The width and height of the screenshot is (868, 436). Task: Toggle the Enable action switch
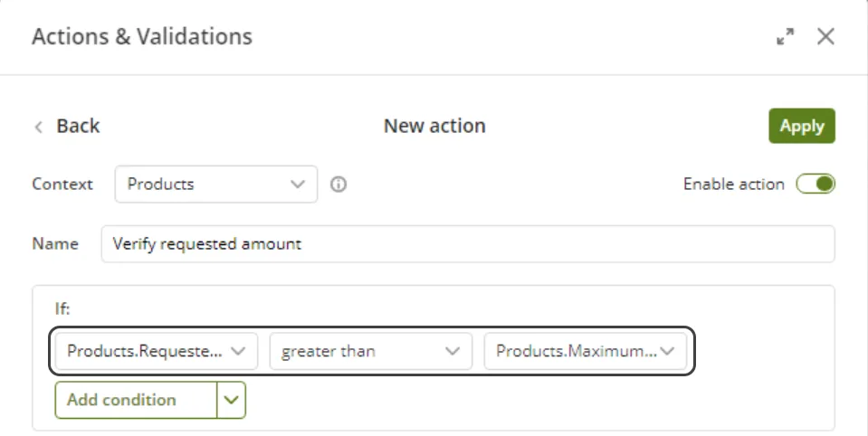(x=816, y=184)
